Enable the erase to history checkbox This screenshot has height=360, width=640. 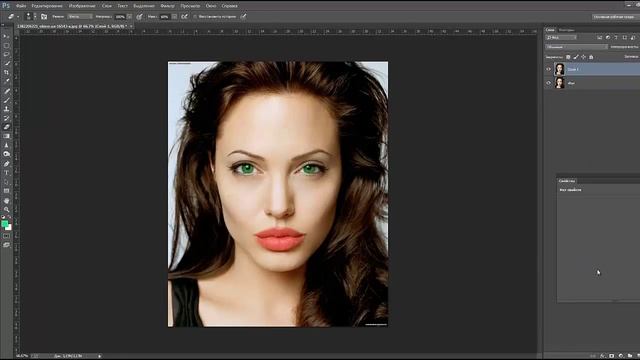195,17
